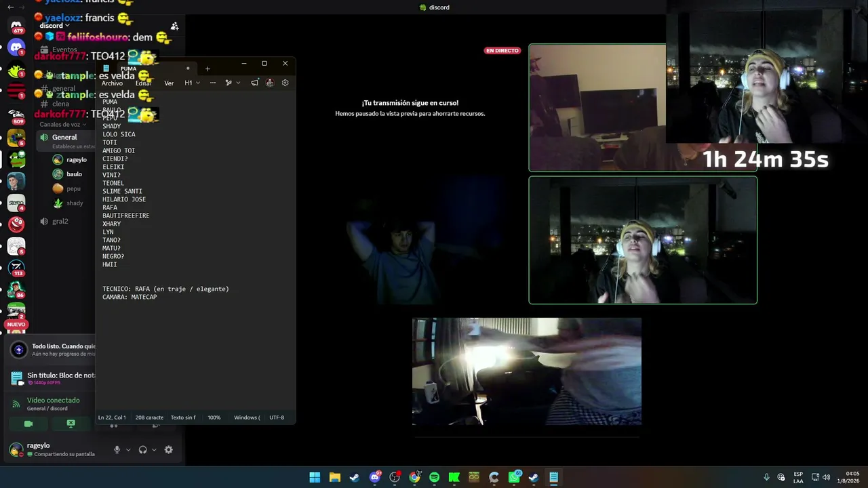Click the 'HILARIO JOSE' line in Notepad
The height and width of the screenshot is (488, 868).
click(124, 199)
